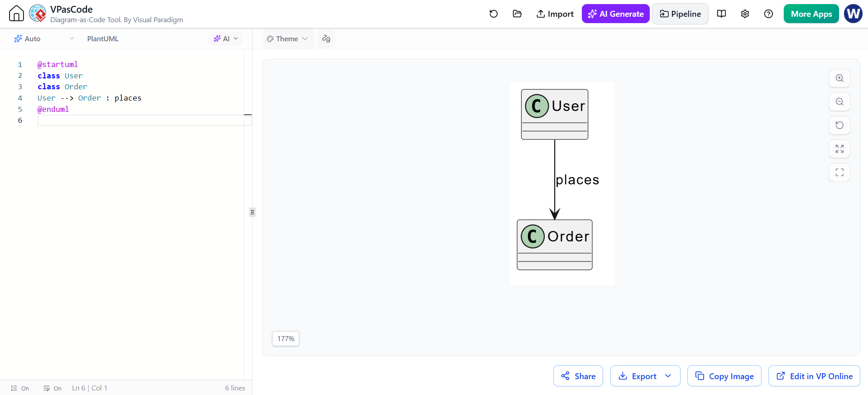Open the help question mark icon
This screenshot has height=395, width=868.
(x=768, y=14)
